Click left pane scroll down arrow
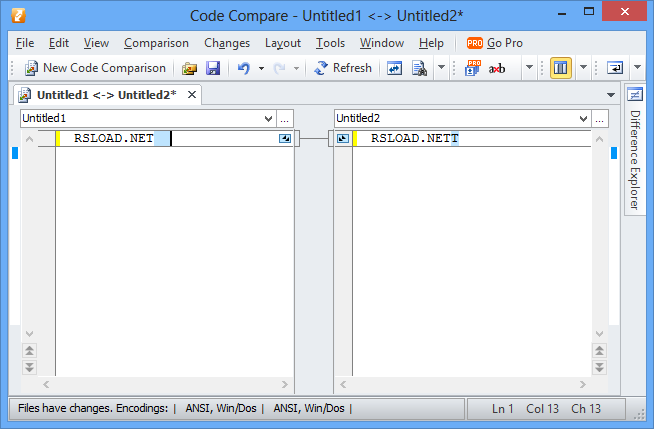 tap(29, 334)
